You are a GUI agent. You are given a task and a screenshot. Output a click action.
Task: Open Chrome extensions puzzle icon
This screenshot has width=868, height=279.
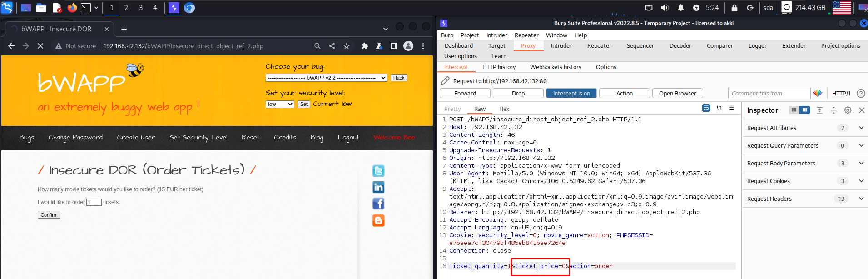tap(364, 46)
